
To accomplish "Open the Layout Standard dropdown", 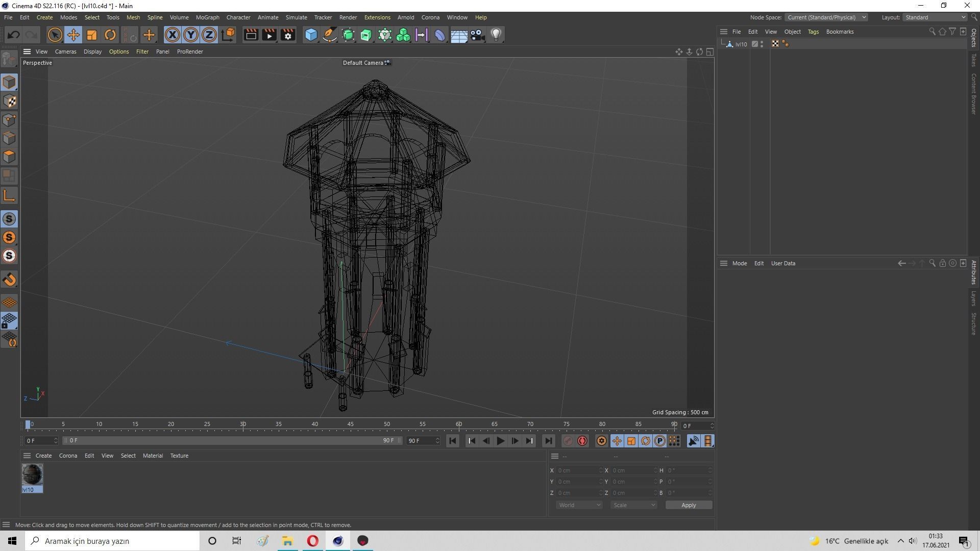I will point(935,17).
